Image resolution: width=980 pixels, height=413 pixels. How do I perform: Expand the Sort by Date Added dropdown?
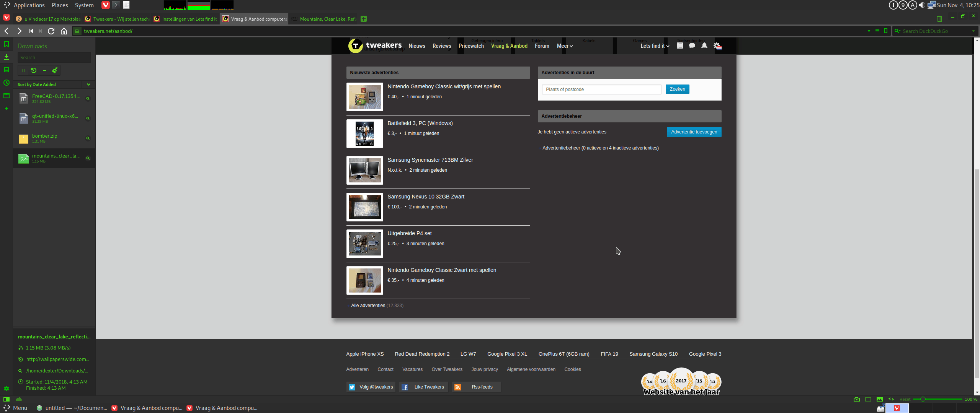pyautogui.click(x=88, y=85)
